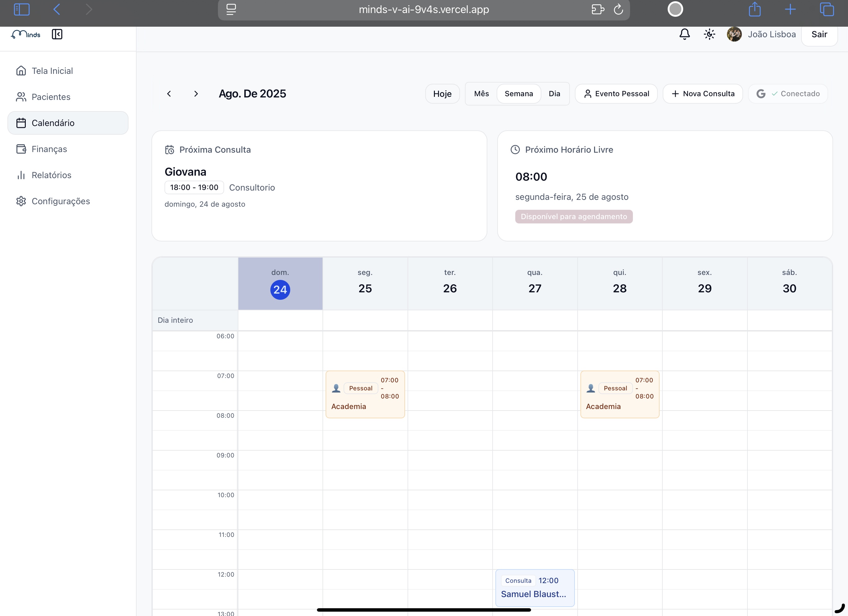The image size is (848, 616).
Task: Jump to today with Hoje
Action: click(442, 94)
